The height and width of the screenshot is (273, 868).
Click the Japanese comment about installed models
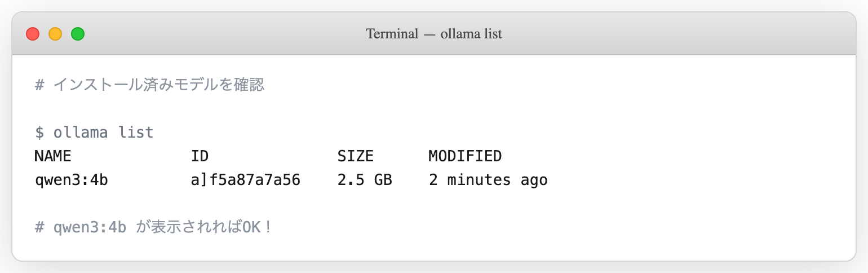coord(158,85)
